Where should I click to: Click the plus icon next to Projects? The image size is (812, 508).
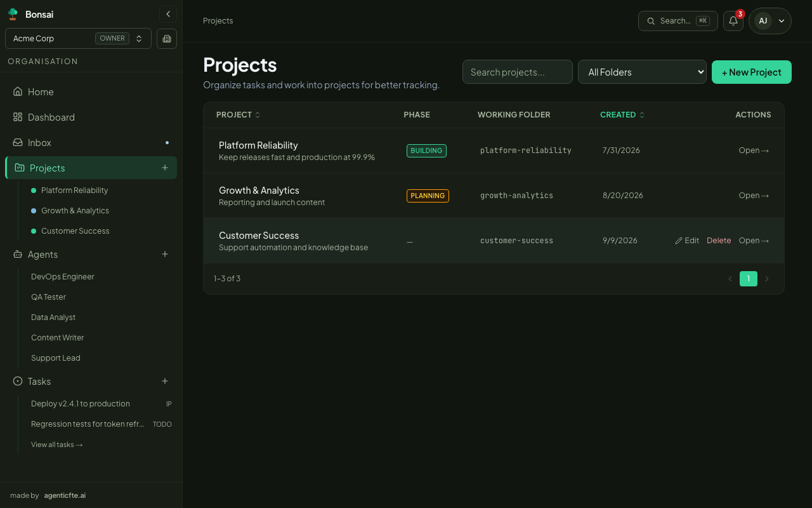(165, 168)
